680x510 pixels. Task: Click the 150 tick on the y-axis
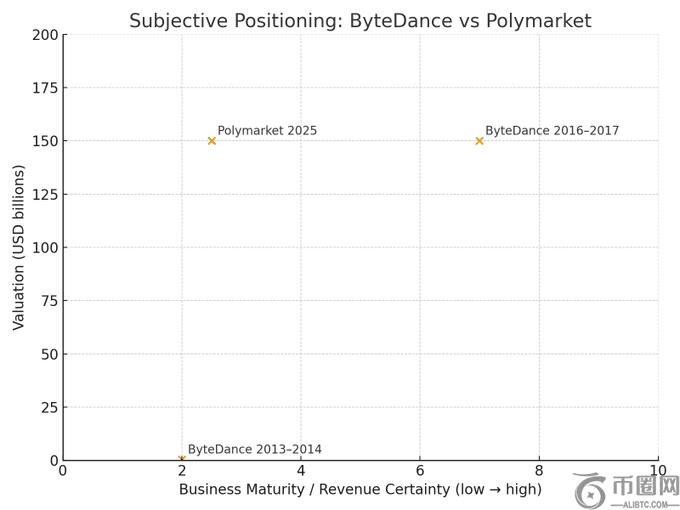45,141
